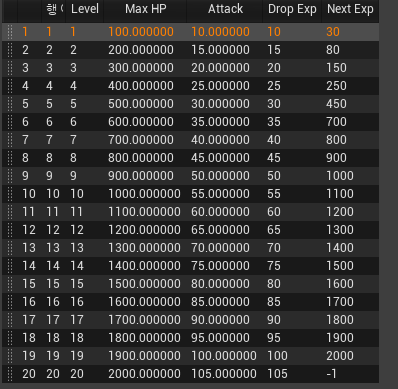The height and width of the screenshot is (389, 398).
Task: Grab the drag handle of row 3
Action: 10,68
